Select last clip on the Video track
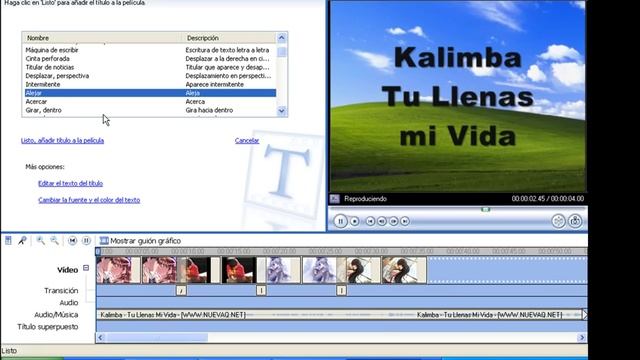 (x=404, y=270)
